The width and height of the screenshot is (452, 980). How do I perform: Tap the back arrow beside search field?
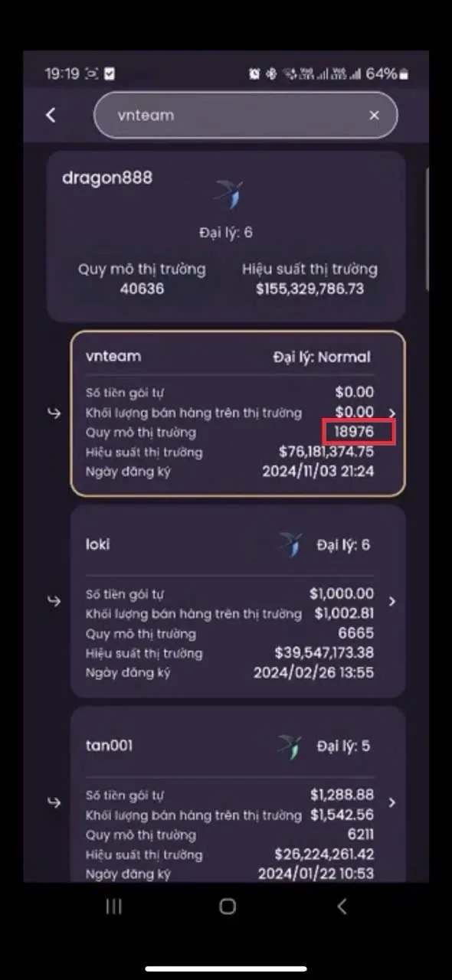click(x=51, y=115)
